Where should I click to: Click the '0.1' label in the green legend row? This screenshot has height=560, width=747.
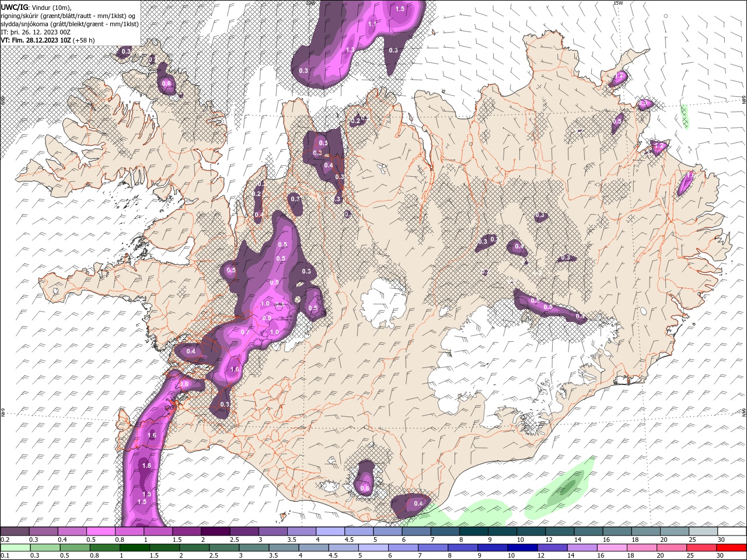point(5,555)
